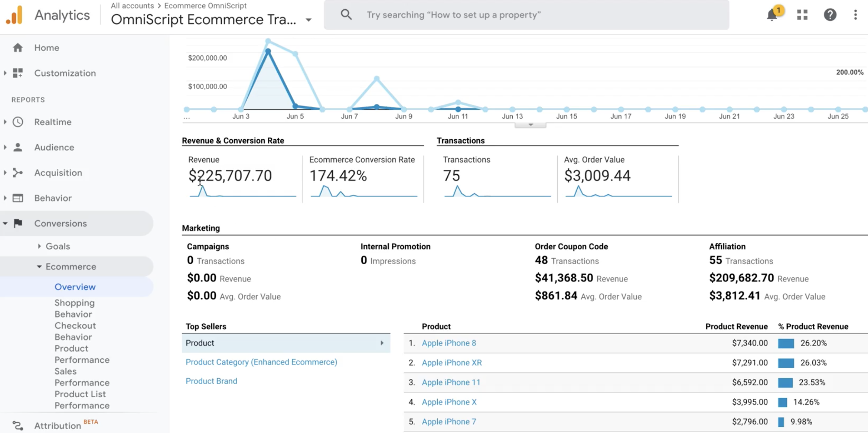Expand the Audience reports arrow
The image size is (868, 433).
5,147
